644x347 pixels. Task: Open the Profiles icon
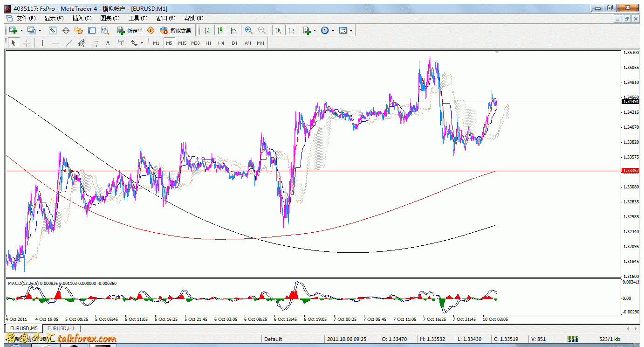point(31,30)
